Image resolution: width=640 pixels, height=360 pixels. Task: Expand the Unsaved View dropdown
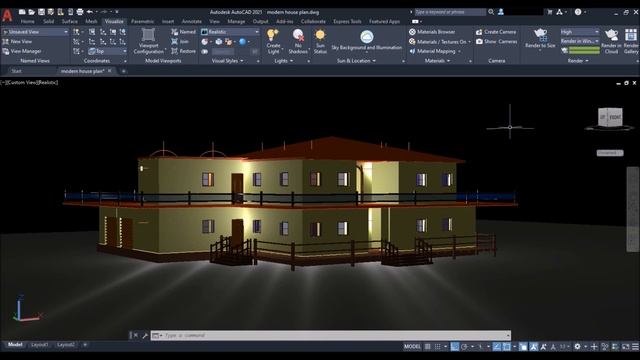(36, 31)
